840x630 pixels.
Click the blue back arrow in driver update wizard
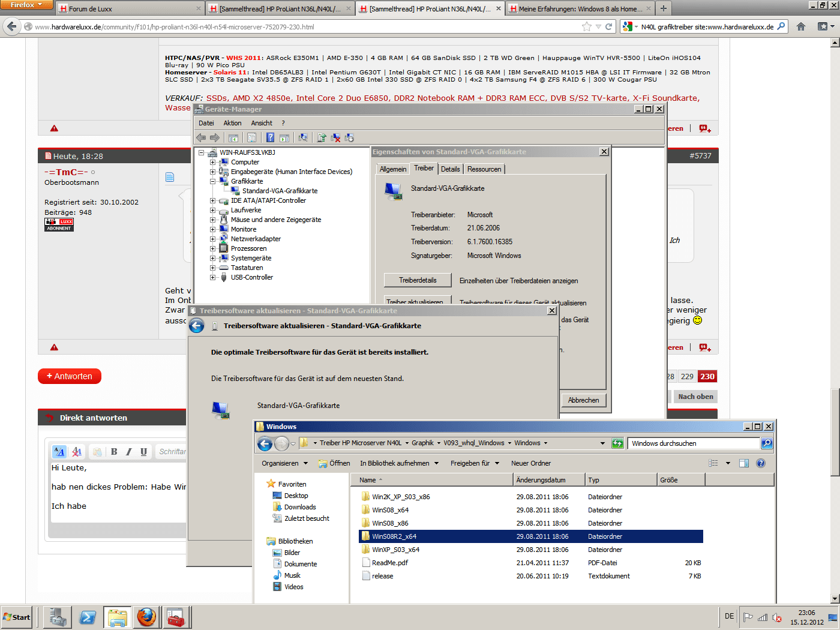pyautogui.click(x=197, y=326)
